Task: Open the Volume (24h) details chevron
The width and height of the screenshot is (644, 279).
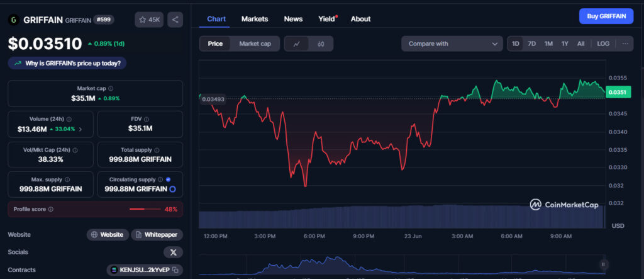Action: (x=80, y=129)
